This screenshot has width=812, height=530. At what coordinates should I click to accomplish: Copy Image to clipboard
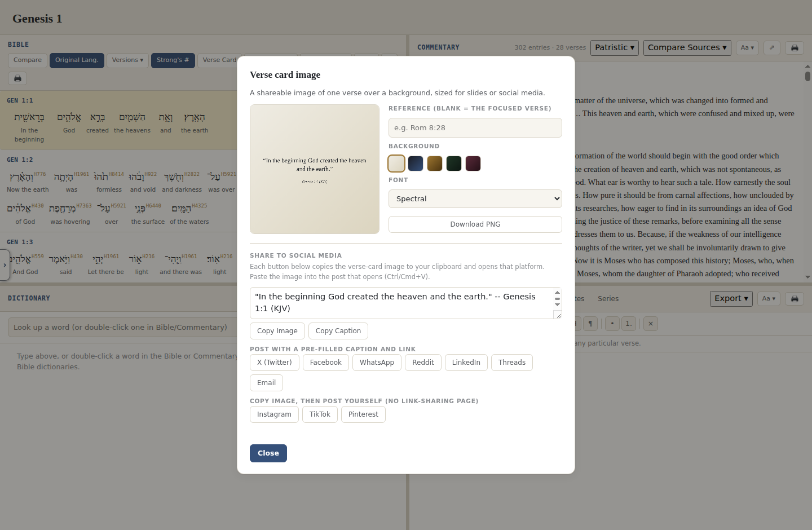click(277, 331)
